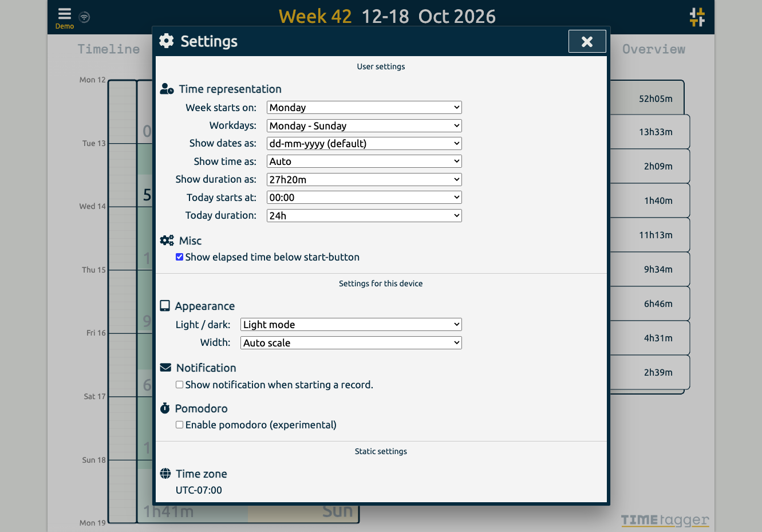Select the 11h13m overview entry
This screenshot has width=762, height=532.
650,235
